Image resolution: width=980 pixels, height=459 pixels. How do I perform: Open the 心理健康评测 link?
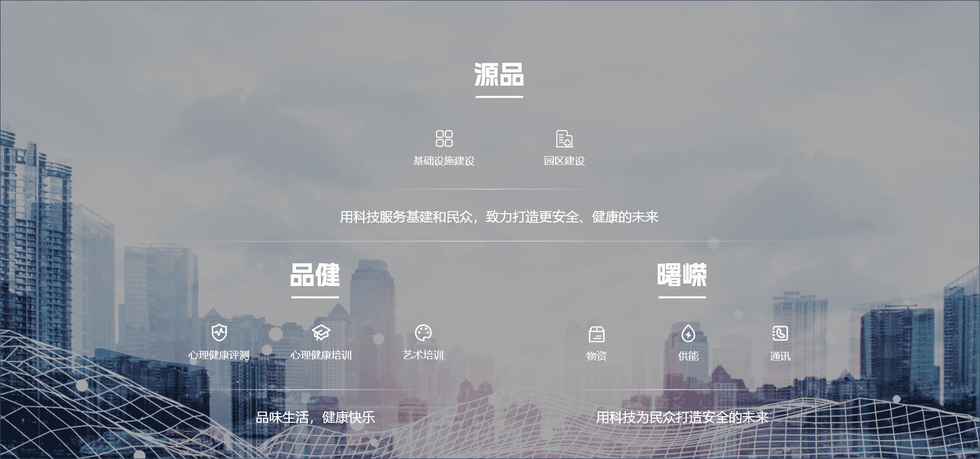click(x=219, y=355)
